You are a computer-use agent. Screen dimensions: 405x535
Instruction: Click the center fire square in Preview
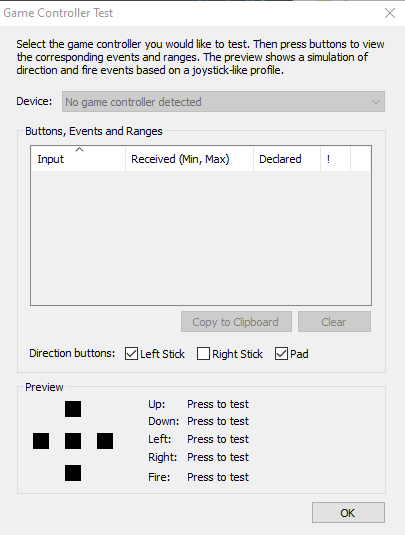click(x=73, y=441)
